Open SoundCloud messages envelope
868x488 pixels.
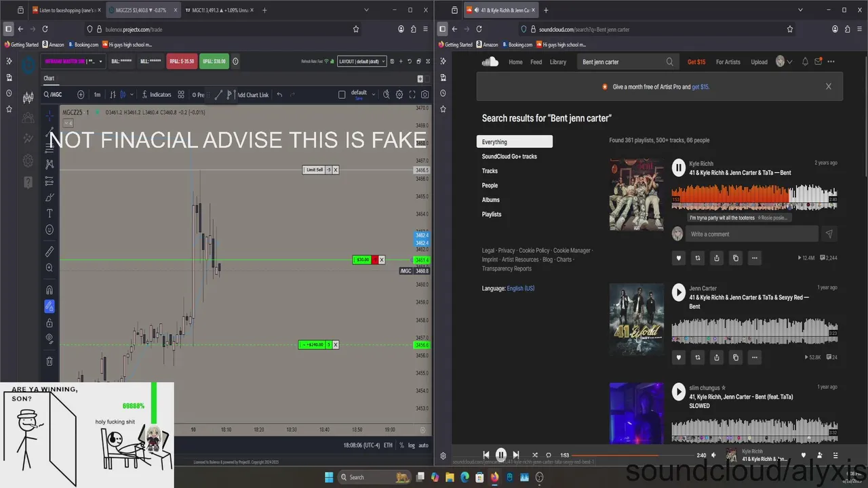(818, 62)
